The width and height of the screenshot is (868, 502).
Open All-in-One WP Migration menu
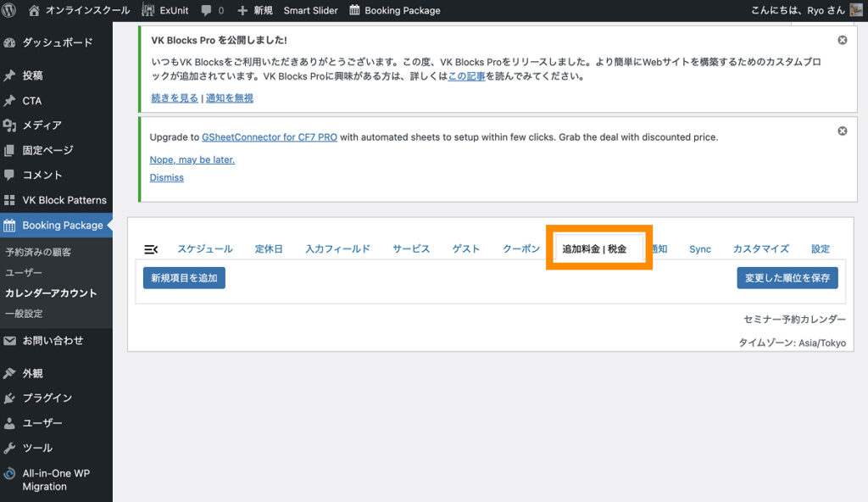tap(56, 480)
